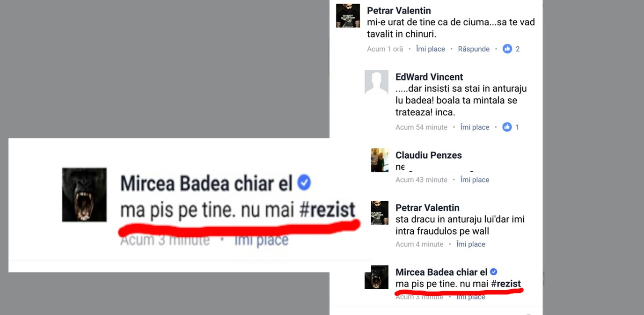Click the #rezist hashtag in enlarged comment

[x=327, y=210]
